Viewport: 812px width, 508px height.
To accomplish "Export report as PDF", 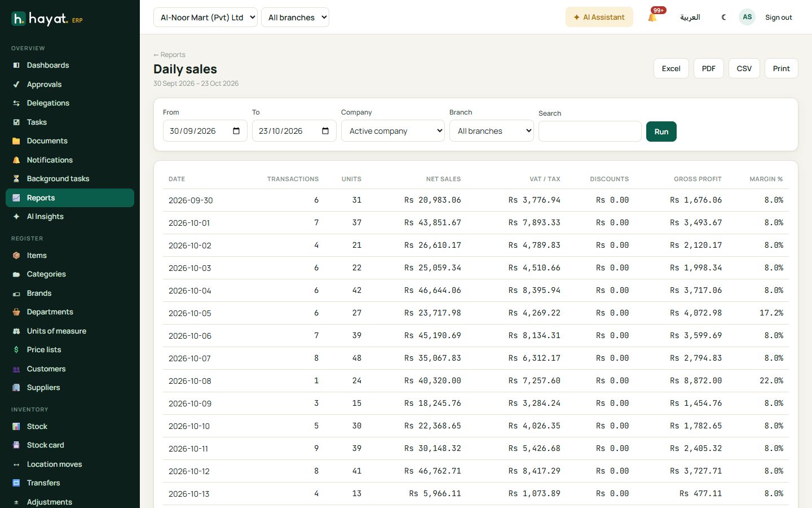I will click(x=709, y=68).
